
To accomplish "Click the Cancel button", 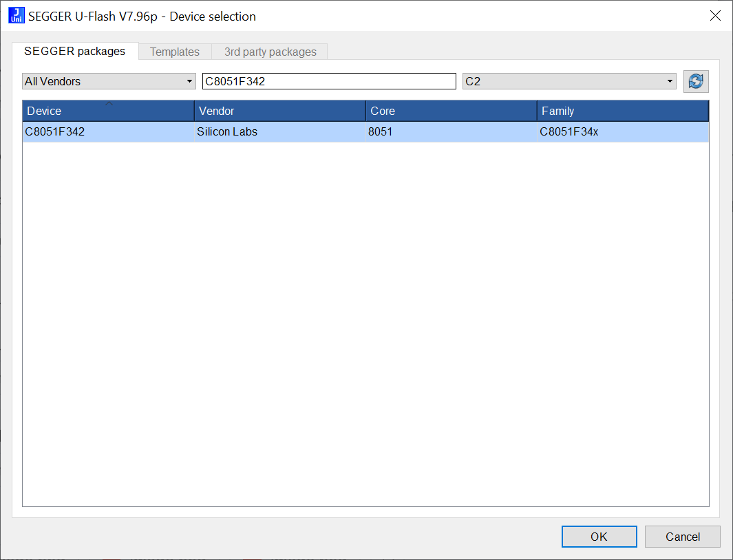I will pos(683,537).
